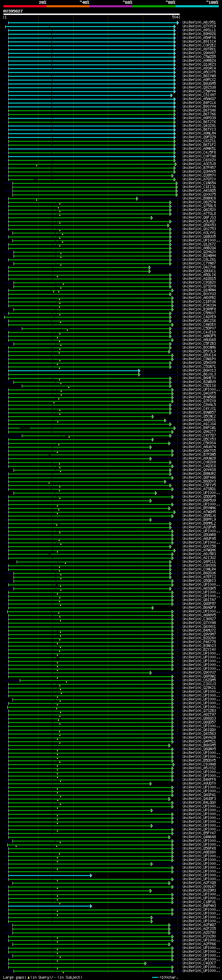222x980 pixels.
Task: Click the white query sequence bar
Action: click(91, 15)
